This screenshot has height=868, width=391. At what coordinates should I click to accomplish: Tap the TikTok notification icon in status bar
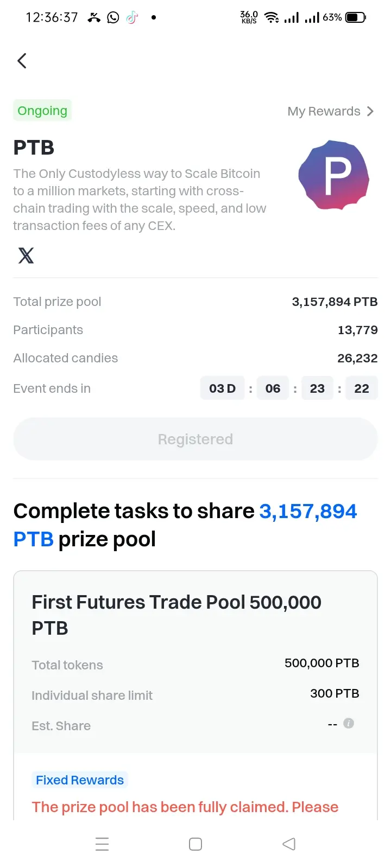132,17
